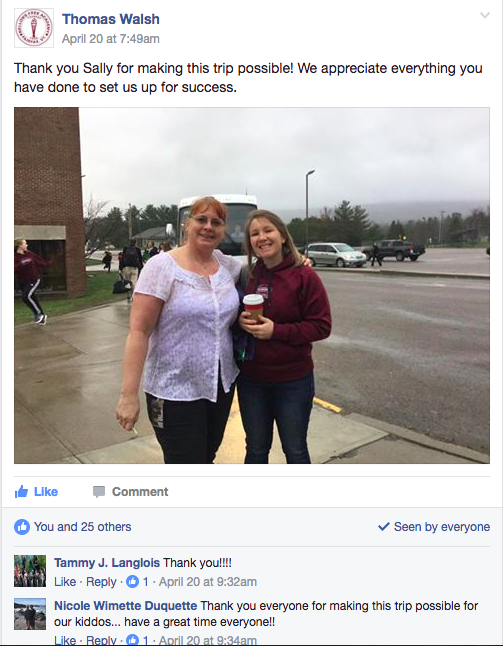Open Nicole Wimette Duquette's profile picture
Screen dimensions: 503x646
pos(30,614)
